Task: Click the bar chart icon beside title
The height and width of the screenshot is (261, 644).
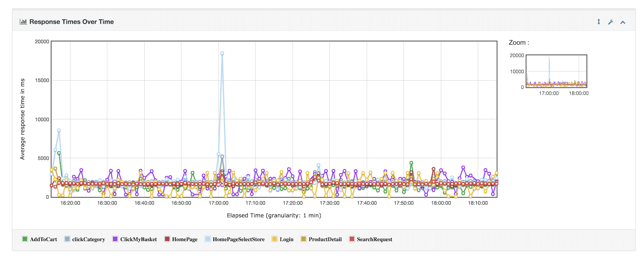Action: pos(23,22)
